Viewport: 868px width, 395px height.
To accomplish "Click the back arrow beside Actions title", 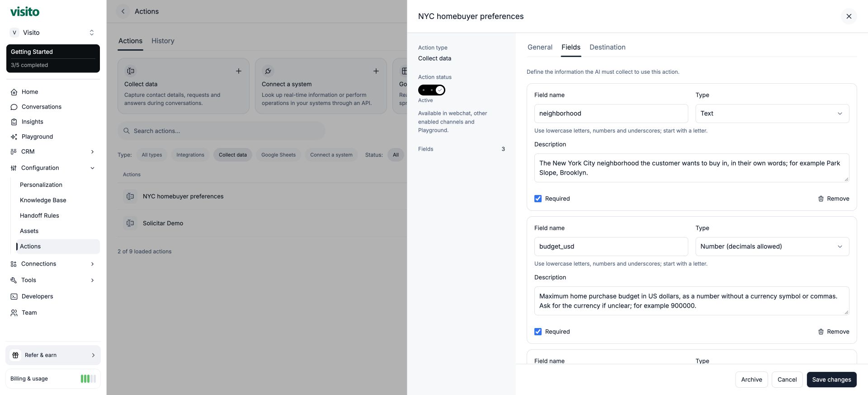I will [x=123, y=11].
